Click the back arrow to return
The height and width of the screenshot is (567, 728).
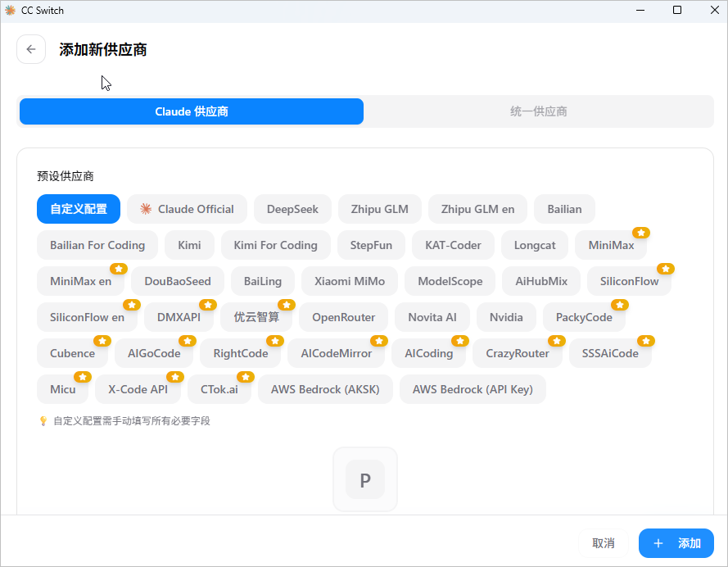(x=31, y=49)
